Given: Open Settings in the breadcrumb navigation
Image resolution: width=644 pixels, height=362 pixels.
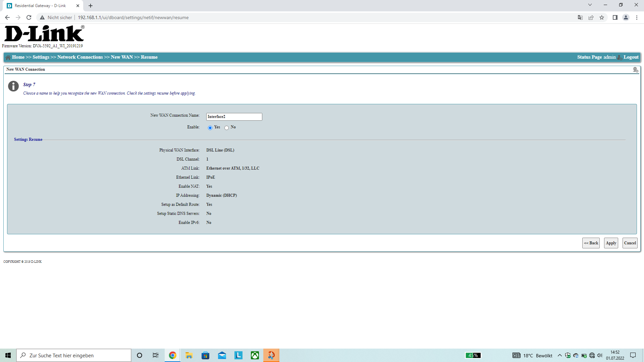Looking at the screenshot, I should click(x=41, y=57).
